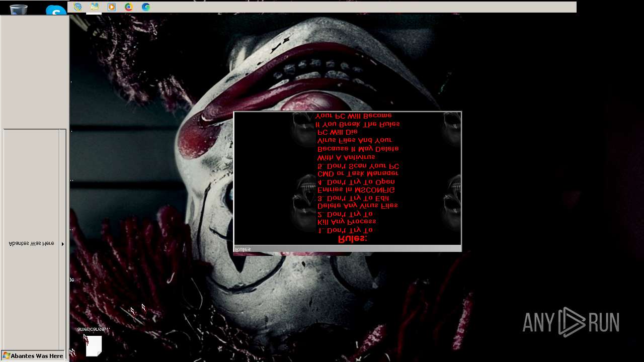Click the flipped Rules: heading text
The height and width of the screenshot is (362, 644).
point(352,239)
